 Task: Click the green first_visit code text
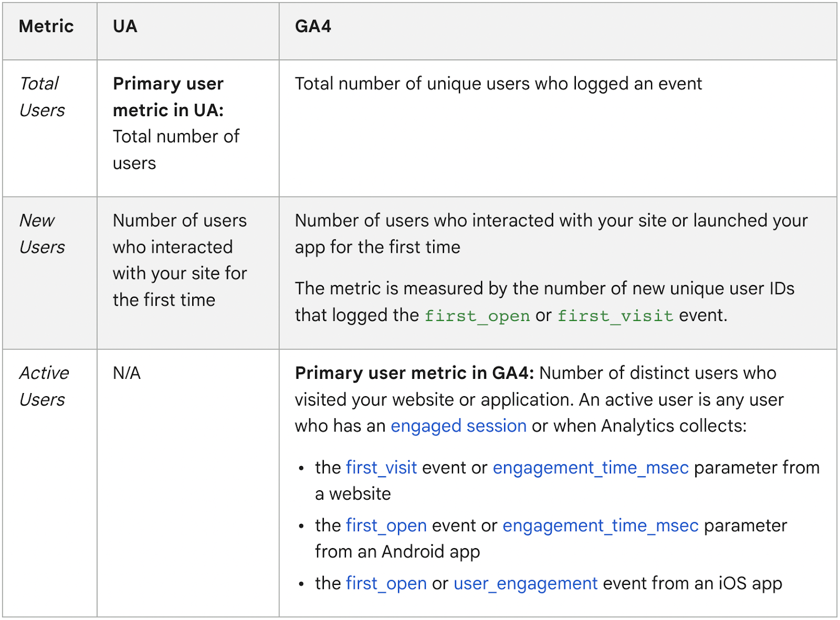[615, 316]
